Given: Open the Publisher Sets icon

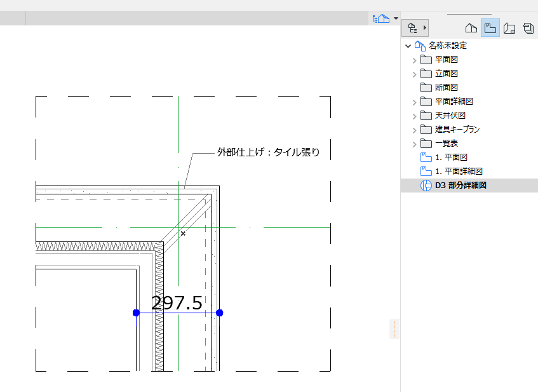Looking at the screenshot, I should click(528, 28).
